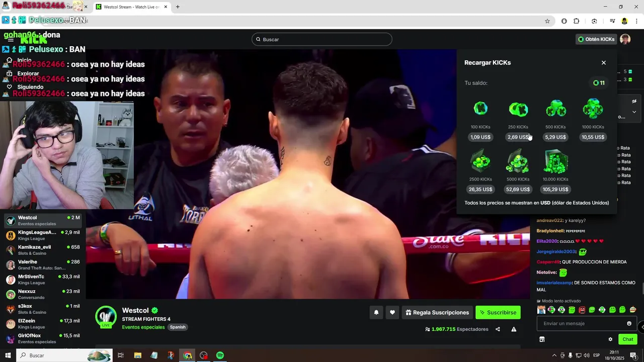Select the 10.000 KICKs pack icon
The image size is (644, 362).
coord(556,161)
